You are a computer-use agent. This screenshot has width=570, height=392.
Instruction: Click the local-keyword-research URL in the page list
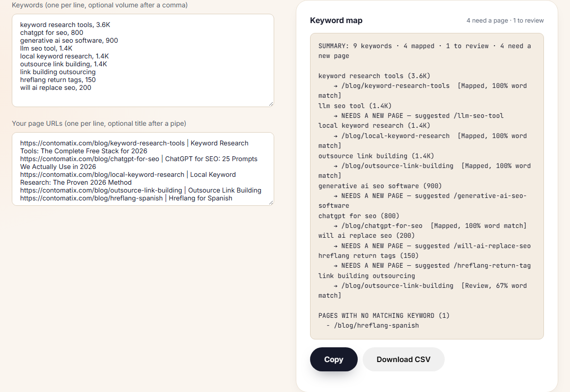click(x=102, y=174)
